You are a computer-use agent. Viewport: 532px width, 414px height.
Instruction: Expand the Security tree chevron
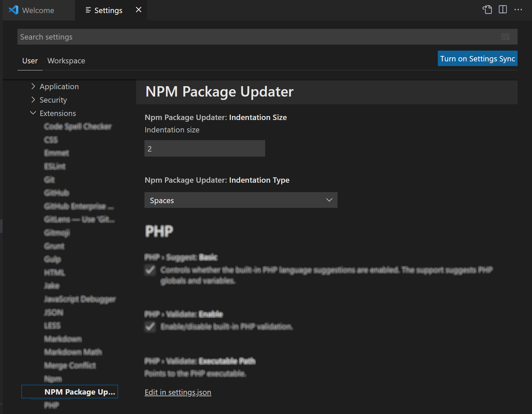33,100
